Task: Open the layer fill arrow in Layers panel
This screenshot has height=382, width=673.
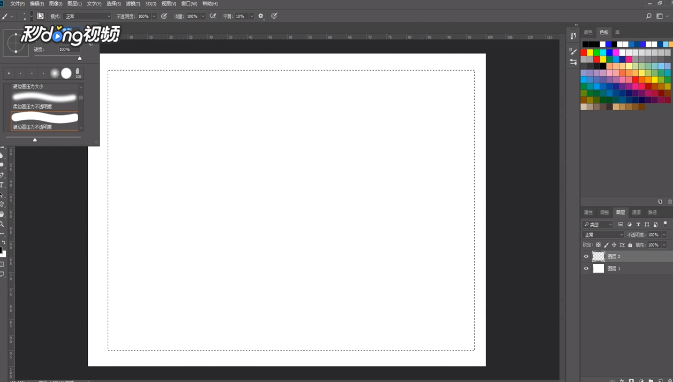Action: tap(664, 245)
